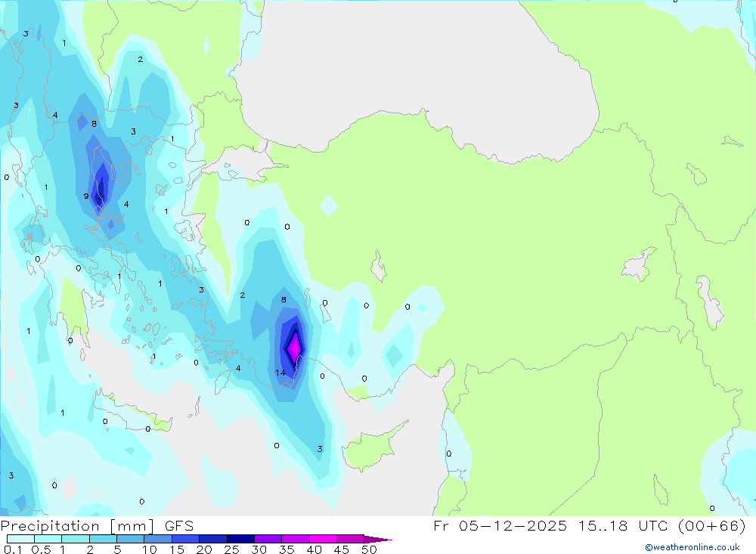The width and height of the screenshot is (756, 554).
Task: Click the magenta precipitation peak on the map
Action: point(294,348)
